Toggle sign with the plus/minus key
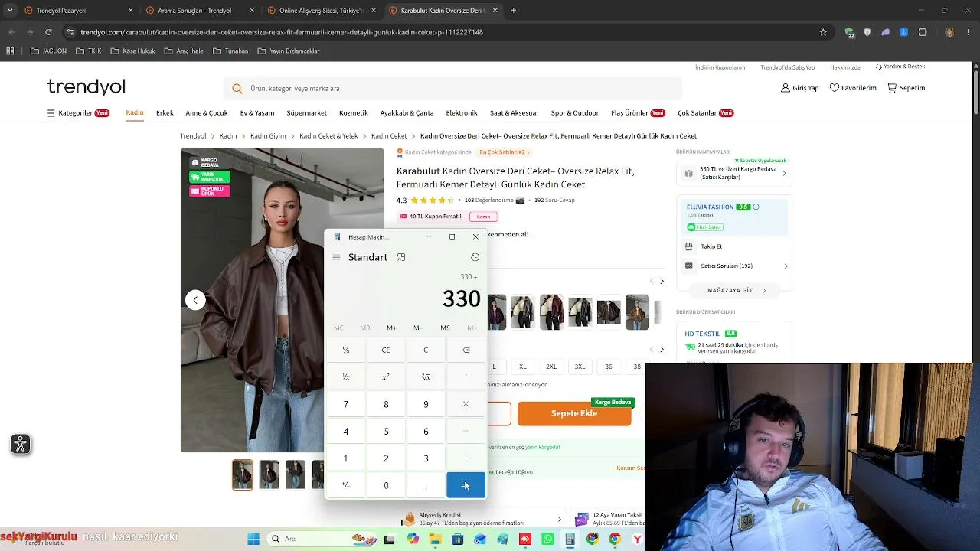 pos(346,485)
